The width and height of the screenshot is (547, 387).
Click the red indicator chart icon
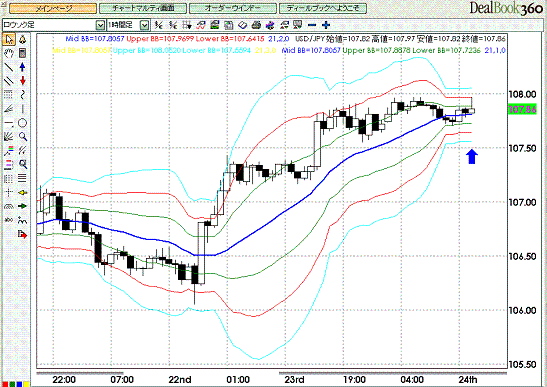[201, 25]
